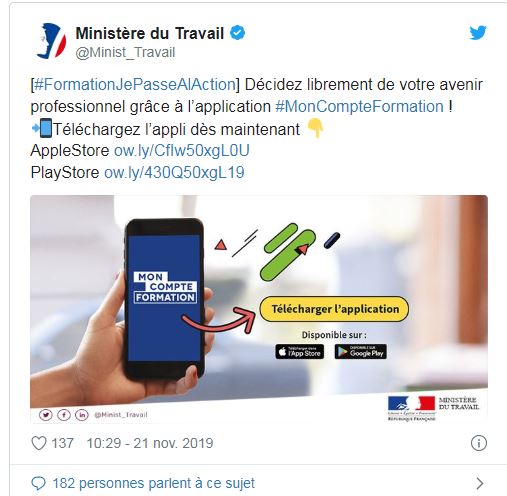This screenshot has width=507, height=496.
Task: Click the speech bubble reply icon
Action: (38, 483)
